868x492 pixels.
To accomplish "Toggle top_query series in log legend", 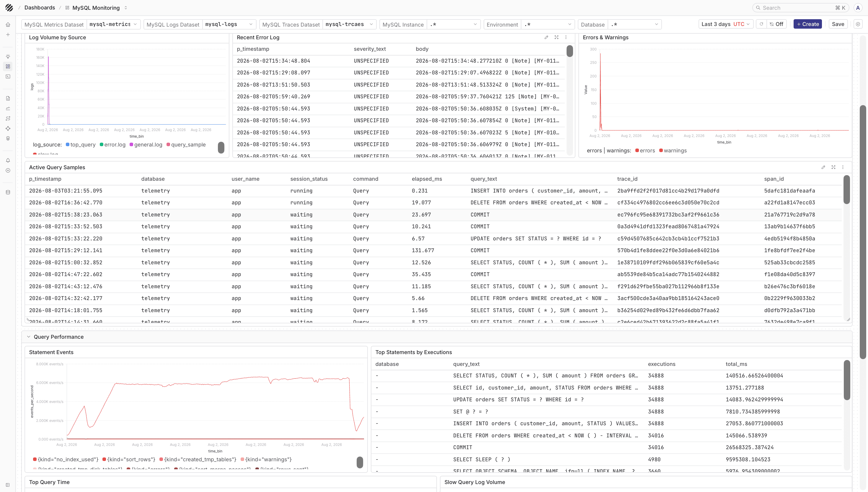I will (81, 145).
